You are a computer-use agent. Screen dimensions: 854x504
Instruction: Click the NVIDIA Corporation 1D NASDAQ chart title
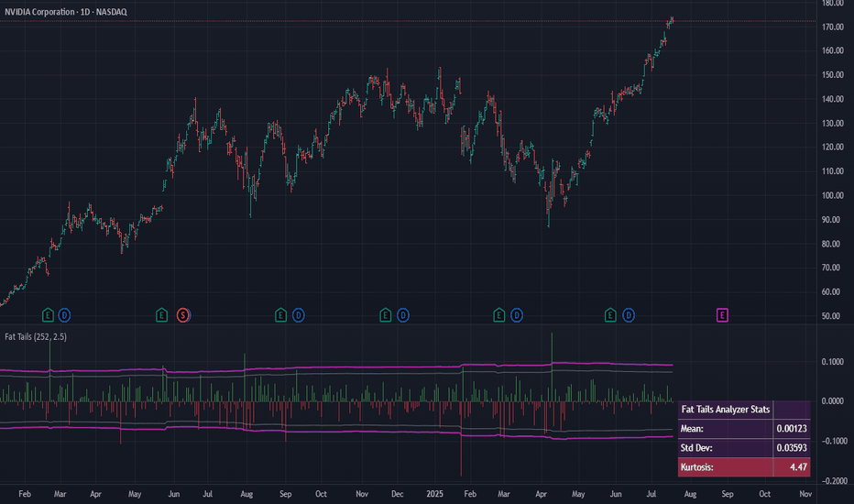click(x=65, y=11)
